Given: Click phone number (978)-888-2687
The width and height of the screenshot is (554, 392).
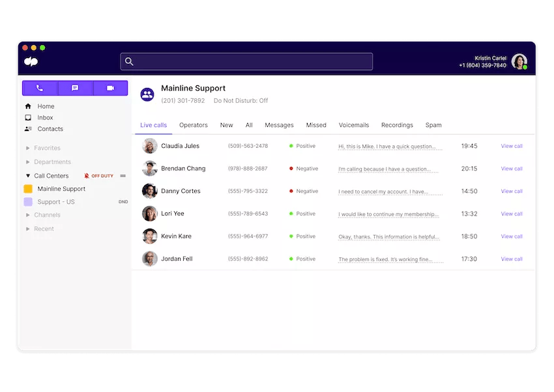Looking at the screenshot, I should [x=248, y=168].
